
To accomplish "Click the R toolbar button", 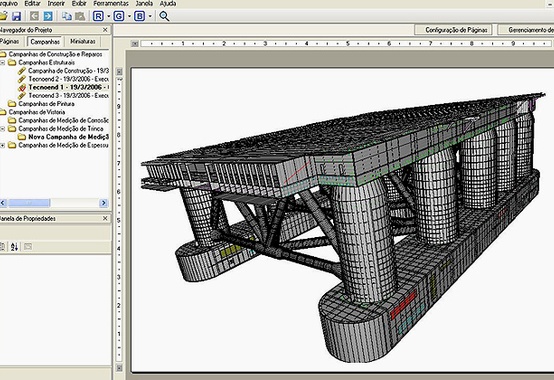I will (x=98, y=16).
